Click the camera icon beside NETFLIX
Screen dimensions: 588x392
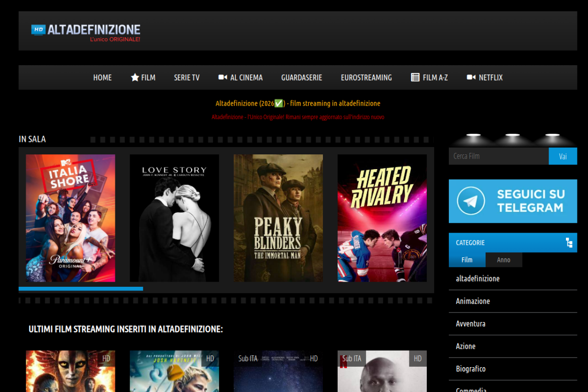[471, 77]
